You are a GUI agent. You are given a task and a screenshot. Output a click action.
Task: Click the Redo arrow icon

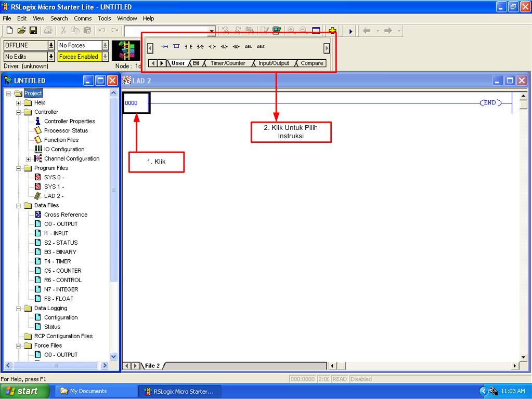pyautogui.click(x=115, y=31)
